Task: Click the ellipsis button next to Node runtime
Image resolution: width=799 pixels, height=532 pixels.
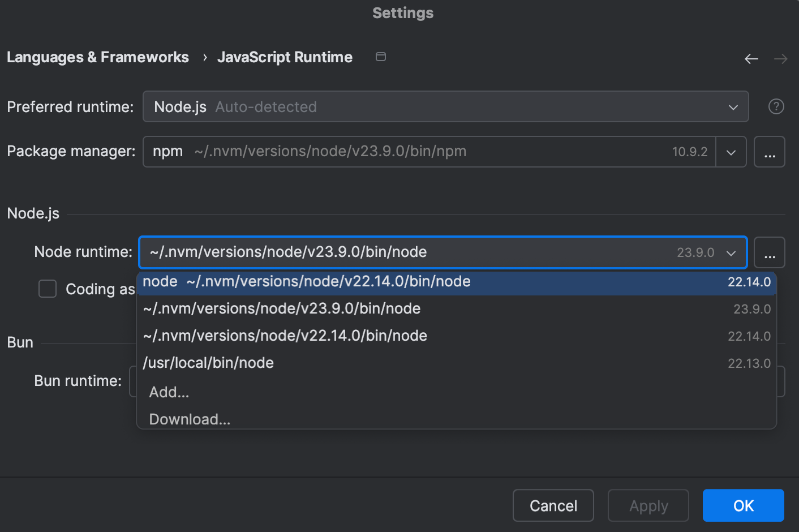Action: tap(770, 252)
